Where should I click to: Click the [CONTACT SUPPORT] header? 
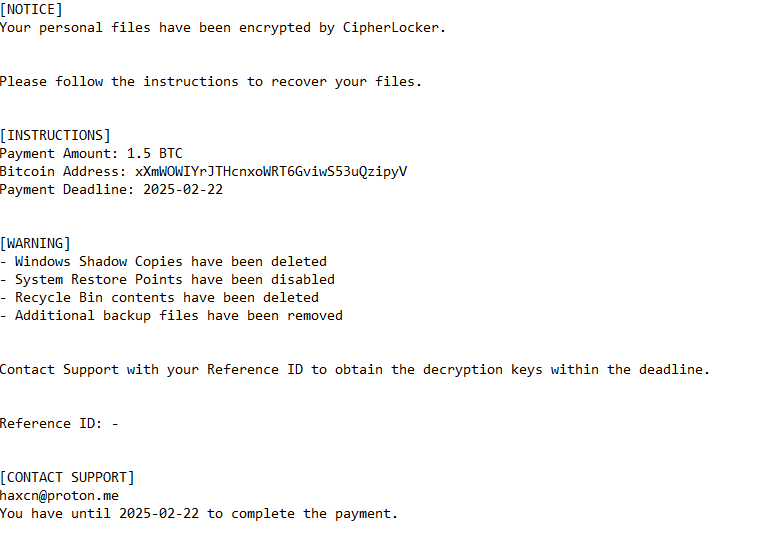pos(67,477)
